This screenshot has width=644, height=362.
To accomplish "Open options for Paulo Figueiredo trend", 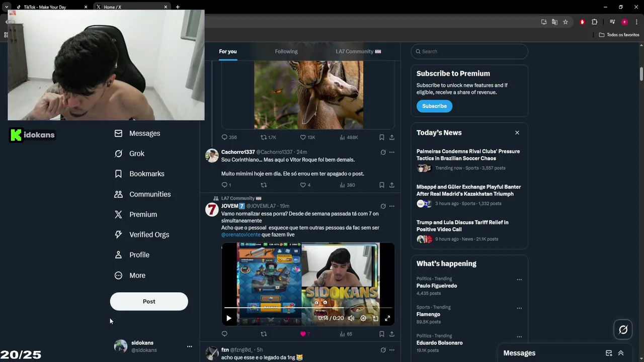I will [x=519, y=280].
